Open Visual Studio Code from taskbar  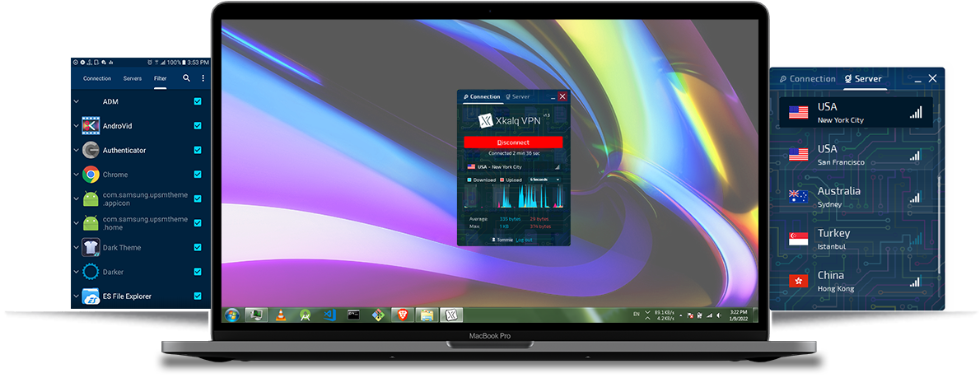point(330,315)
